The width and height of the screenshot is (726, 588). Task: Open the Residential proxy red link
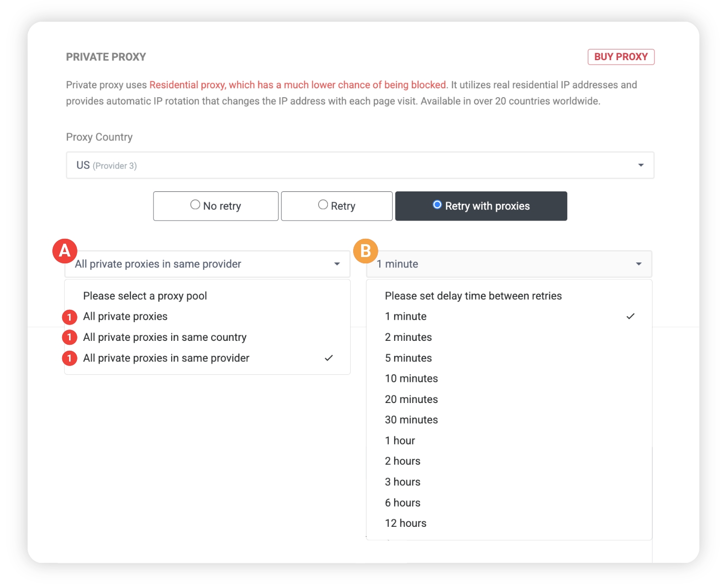pyautogui.click(x=298, y=85)
